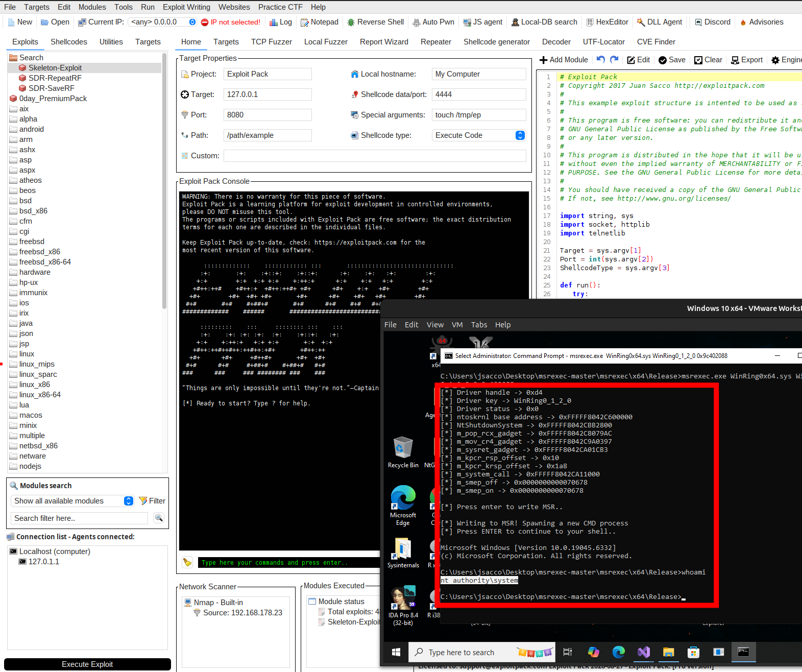Screen dimensions: 802x672
Task: Click the Filter funnel button
Action: click(x=152, y=501)
